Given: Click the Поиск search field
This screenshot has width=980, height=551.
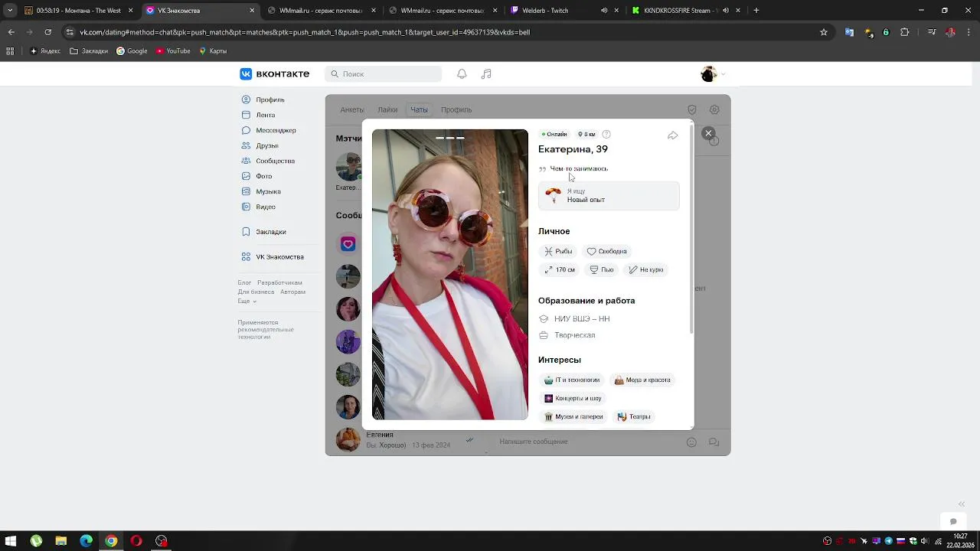Looking at the screenshot, I should pyautogui.click(x=383, y=74).
